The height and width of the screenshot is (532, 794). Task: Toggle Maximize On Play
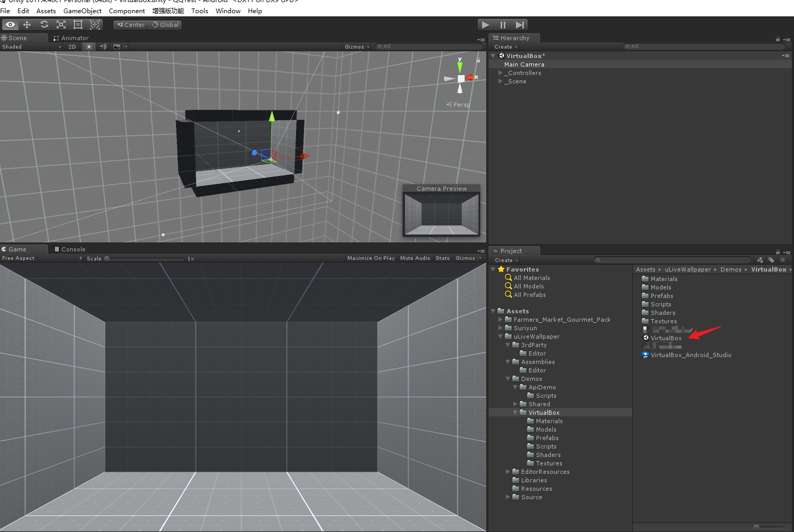pos(371,258)
